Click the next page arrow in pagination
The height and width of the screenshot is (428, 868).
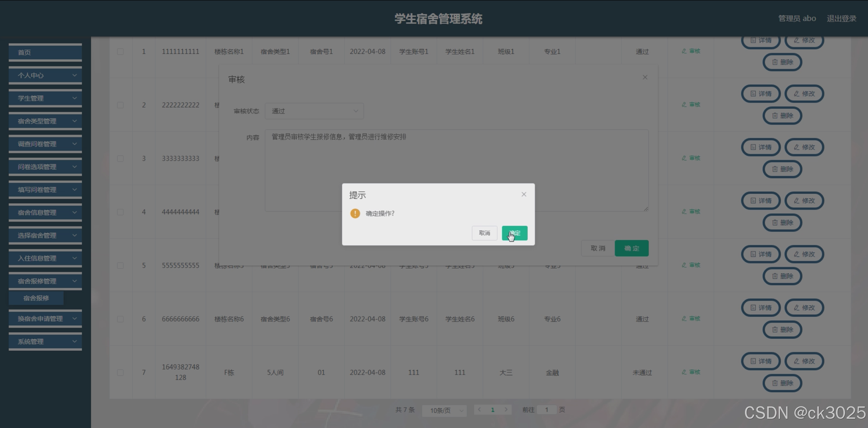pos(506,410)
